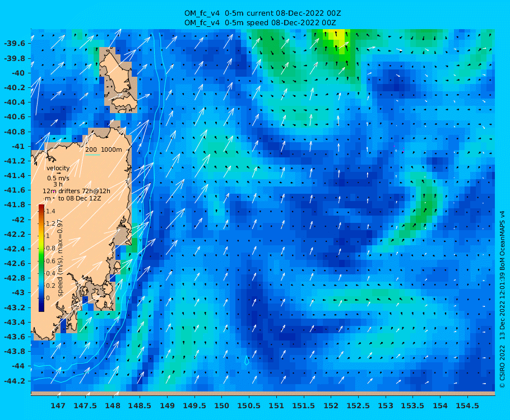Click the longitude label '154'
Image resolution: width=510 pixels, height=420 pixels.
click(441, 405)
